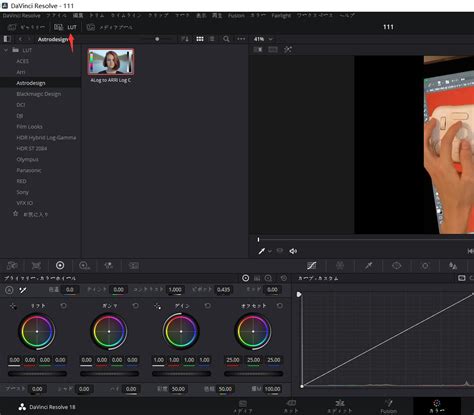Enable the image wipe viewer icon
The width and height of the screenshot is (474, 415).
(x=258, y=49)
